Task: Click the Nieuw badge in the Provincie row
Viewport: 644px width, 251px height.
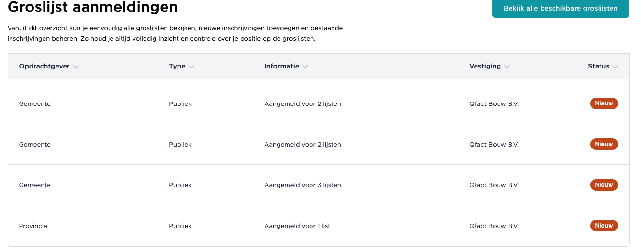Action: tap(604, 226)
